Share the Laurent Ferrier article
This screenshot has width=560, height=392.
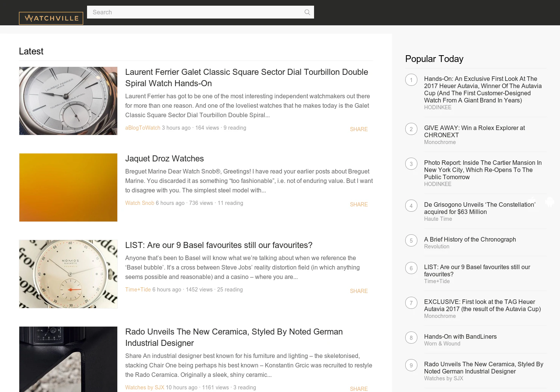(359, 129)
